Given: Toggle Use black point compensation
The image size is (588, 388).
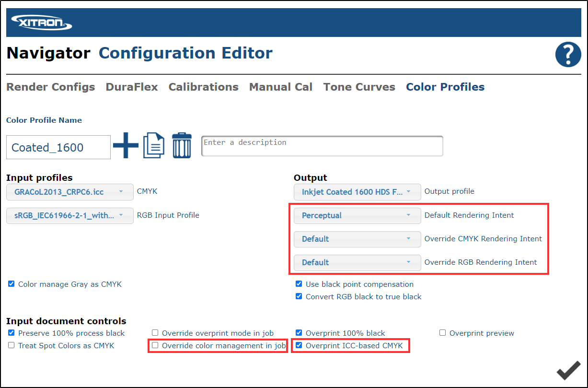Looking at the screenshot, I should tap(299, 284).
